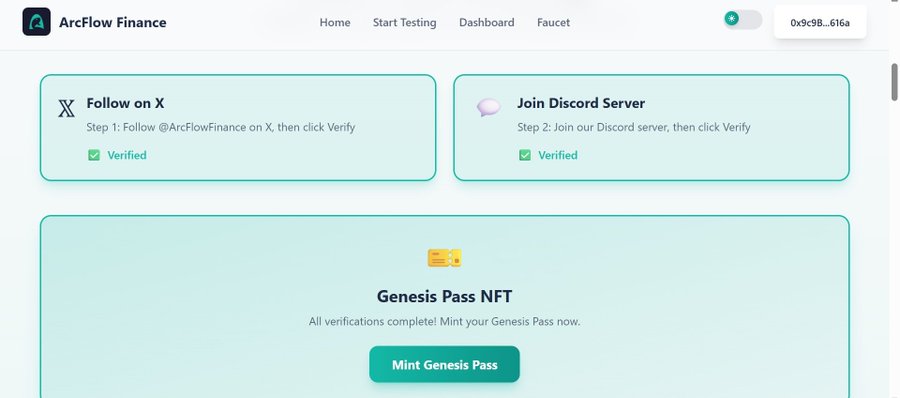Click the page vertical scrollbar thumb
900x398 pixels.
click(894, 82)
